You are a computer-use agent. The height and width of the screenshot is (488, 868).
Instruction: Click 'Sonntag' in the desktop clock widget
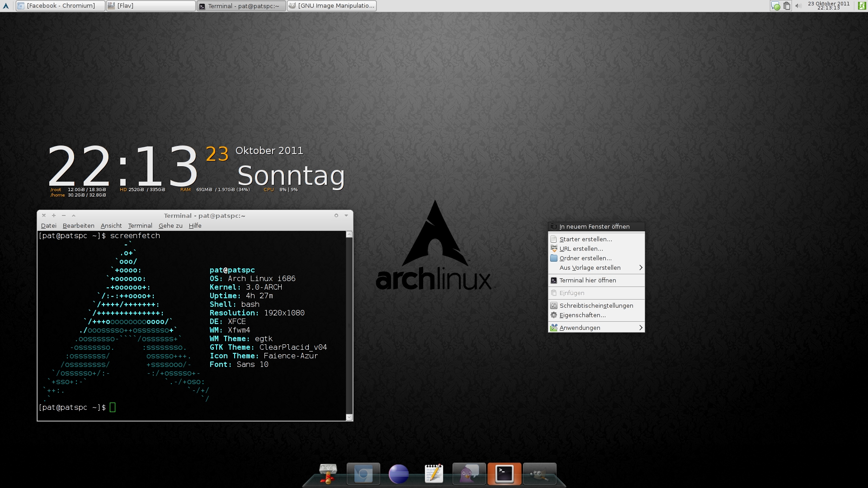point(291,175)
